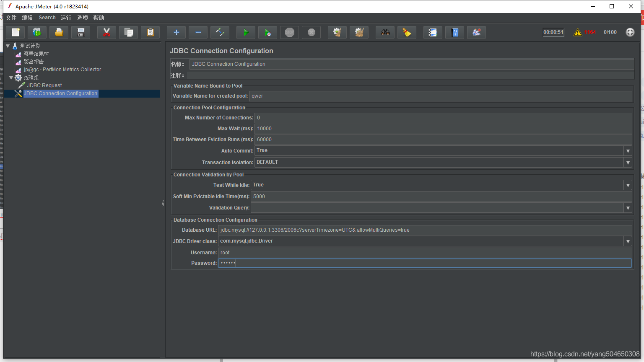The image size is (644, 362).
Task: Click the yellow warning triangle icon
Action: (x=578, y=32)
